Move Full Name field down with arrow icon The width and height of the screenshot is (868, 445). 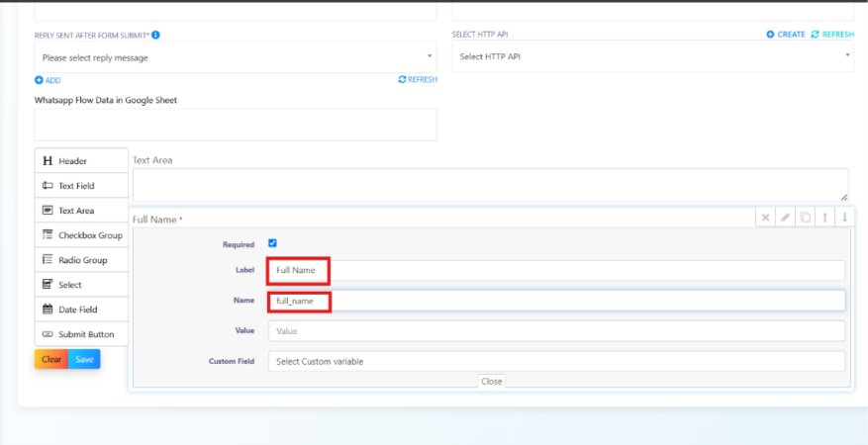pos(845,218)
